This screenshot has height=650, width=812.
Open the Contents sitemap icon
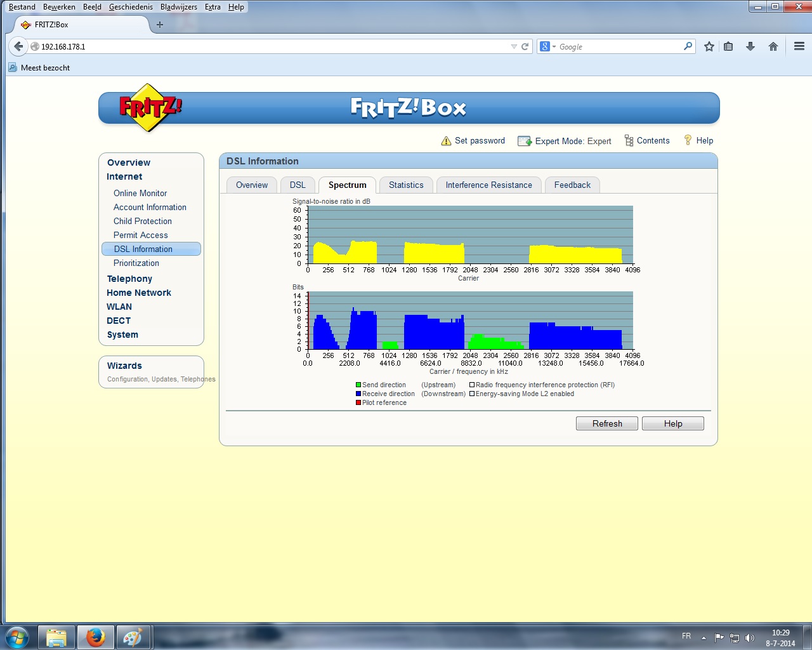pos(629,141)
